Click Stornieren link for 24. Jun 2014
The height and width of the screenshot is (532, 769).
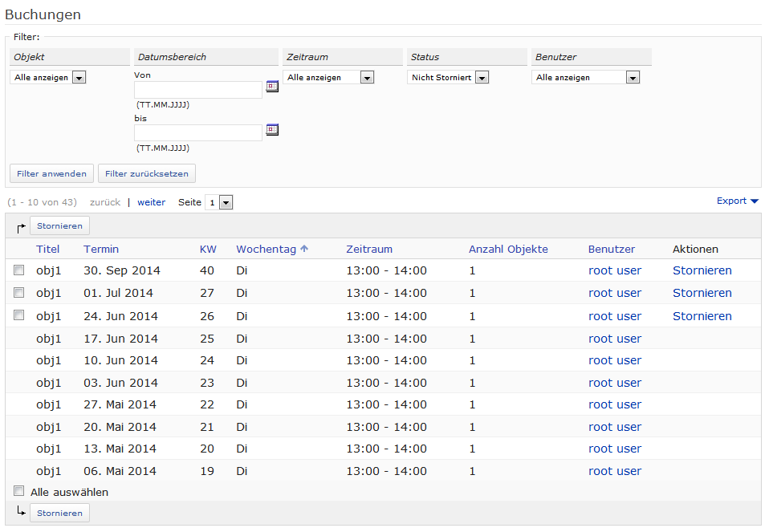click(x=702, y=316)
